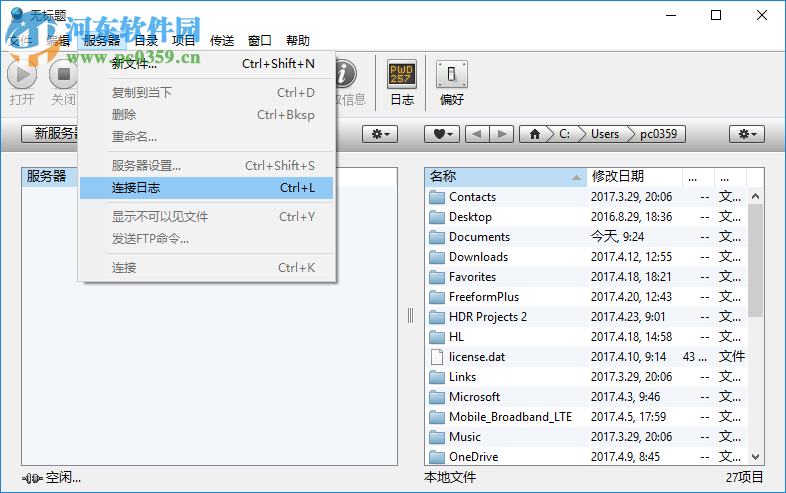Click the 本地文件 label
The image size is (786, 493).
[x=450, y=477]
